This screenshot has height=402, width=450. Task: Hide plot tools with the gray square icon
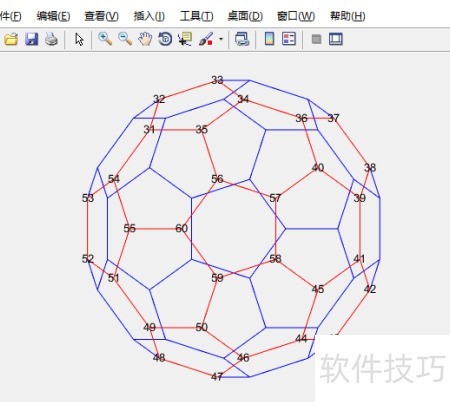316,39
